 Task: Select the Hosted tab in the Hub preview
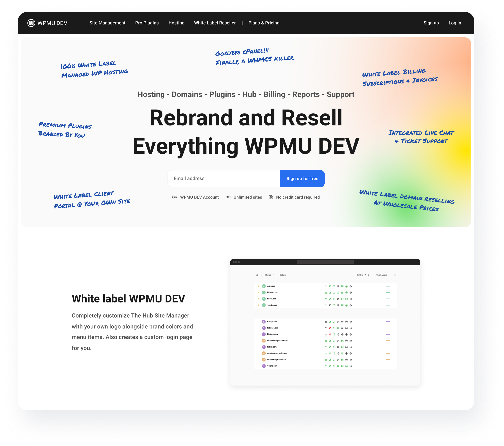pos(268,275)
